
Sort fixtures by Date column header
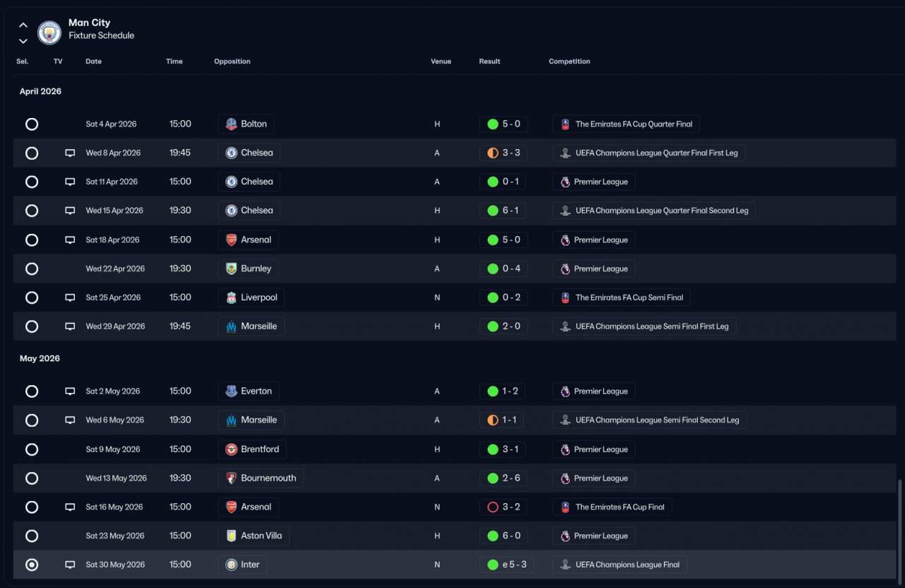[93, 61]
